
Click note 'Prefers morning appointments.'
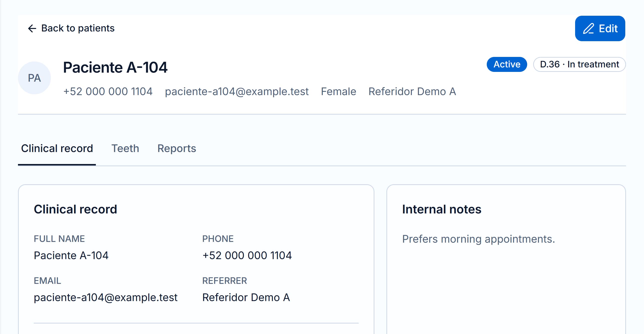479,239
